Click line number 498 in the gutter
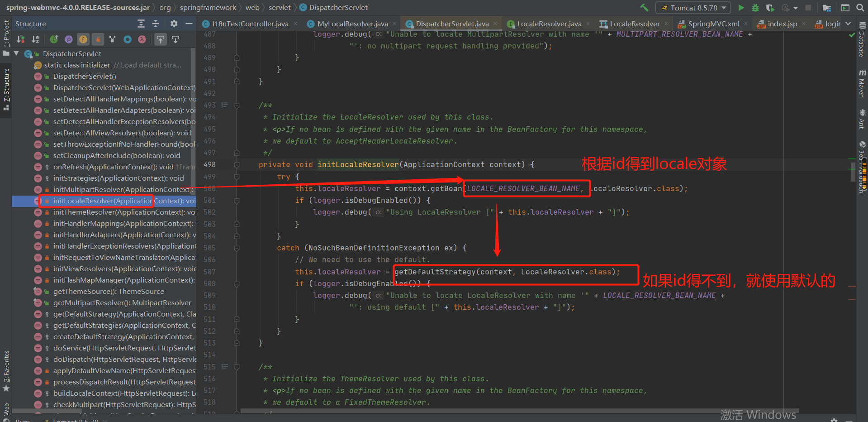868x422 pixels. point(209,165)
